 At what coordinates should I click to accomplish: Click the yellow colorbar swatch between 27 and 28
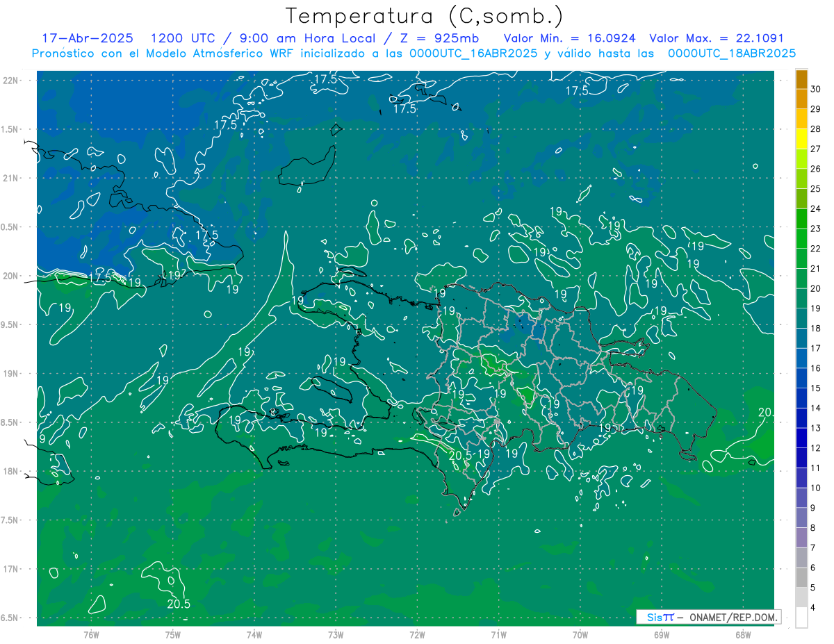click(801, 138)
